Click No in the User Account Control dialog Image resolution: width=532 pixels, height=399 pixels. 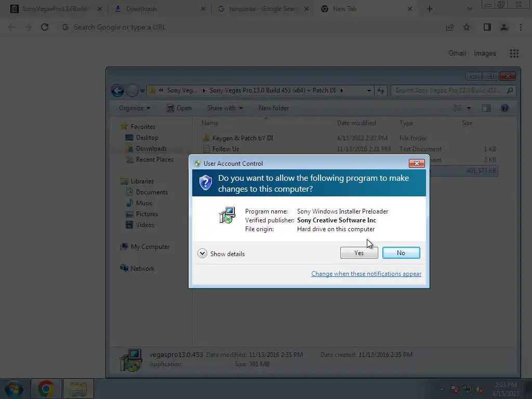(x=401, y=253)
